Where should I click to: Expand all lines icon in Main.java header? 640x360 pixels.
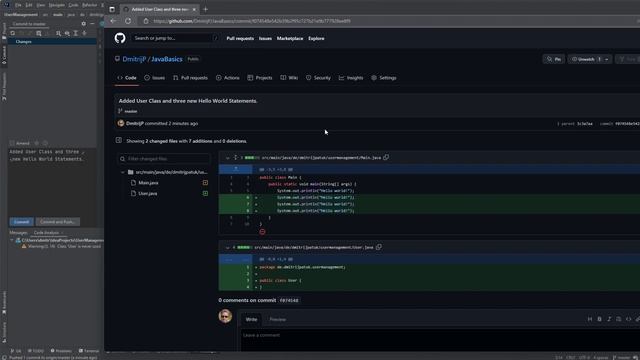236,157
